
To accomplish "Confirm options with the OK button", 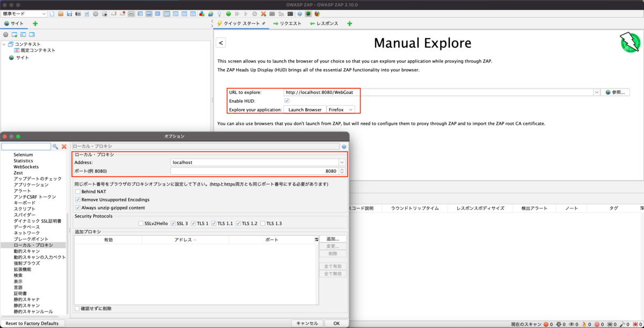I will 336,323.
